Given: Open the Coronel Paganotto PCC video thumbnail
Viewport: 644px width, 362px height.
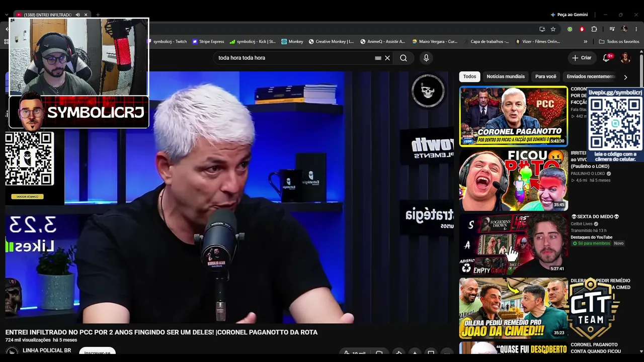Looking at the screenshot, I should click(513, 116).
